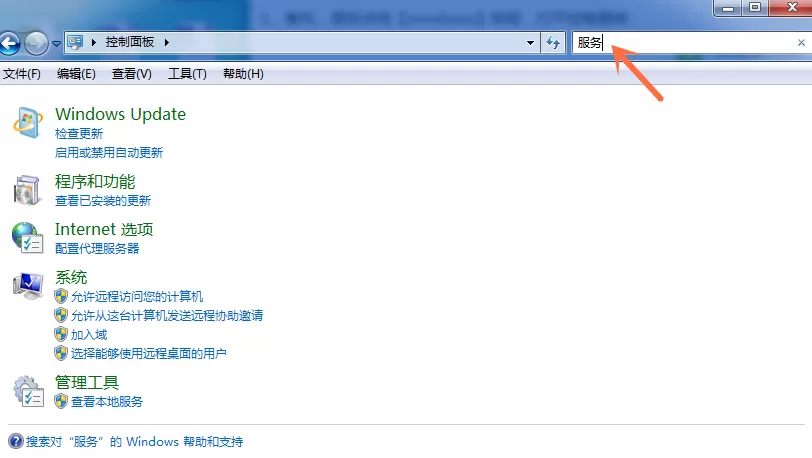Click 查看已安装的更新 link
This screenshot has width=812, height=458.
click(x=103, y=201)
